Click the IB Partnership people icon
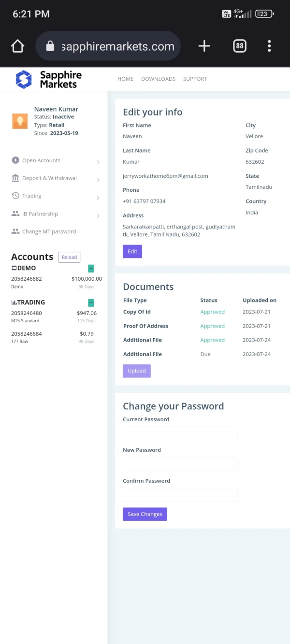Viewport: 290px width, 644px height. tap(15, 214)
